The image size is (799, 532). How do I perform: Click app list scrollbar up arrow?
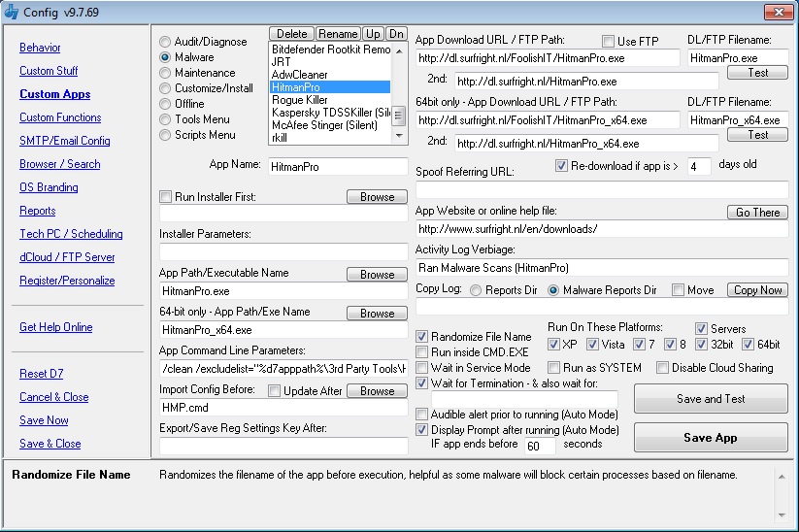(399, 50)
